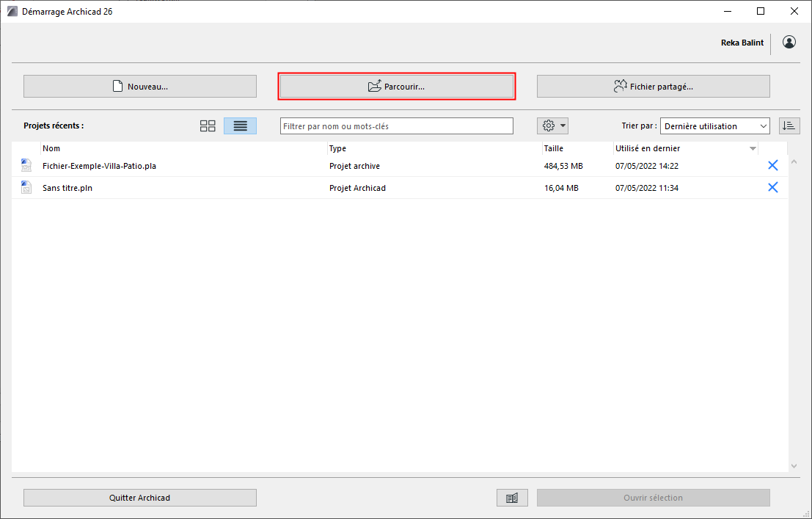Click the file icon of Sans titre.pln
This screenshot has width=812, height=519.
(x=26, y=188)
